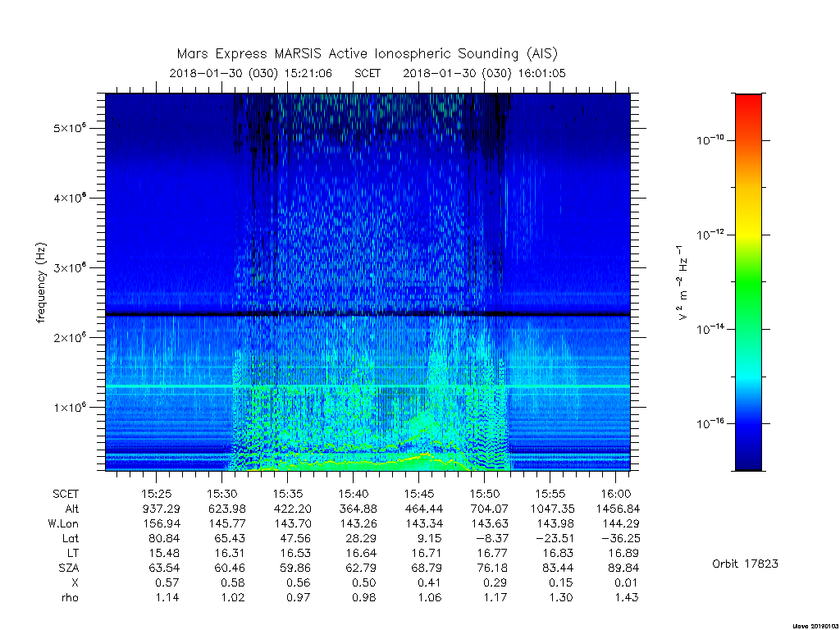Click X value 0.57
840x630 pixels.
[167, 582]
